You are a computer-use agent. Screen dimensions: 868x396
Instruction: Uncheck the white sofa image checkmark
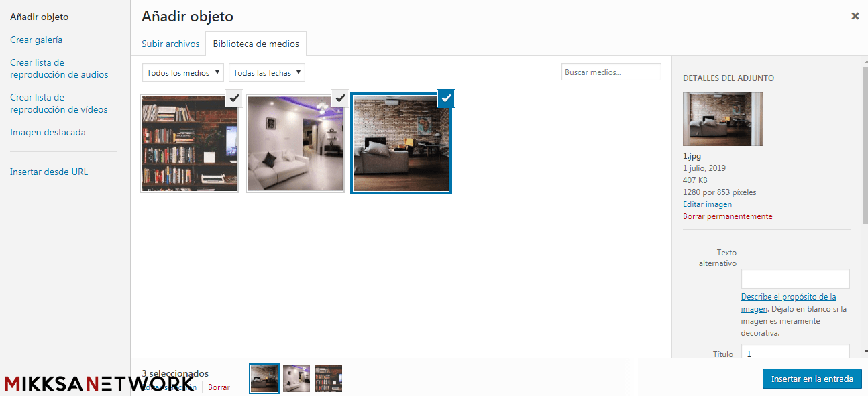pos(340,98)
